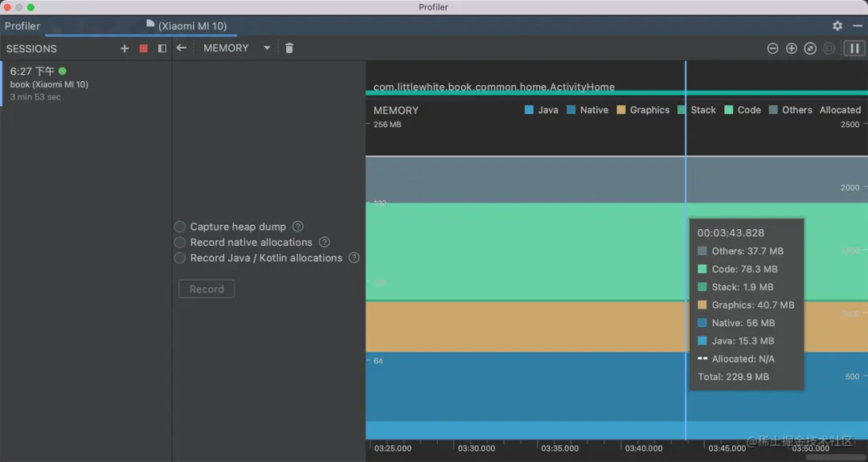Stop the current profiling session
Viewport: 868px width, 462px height.
pos(144,48)
